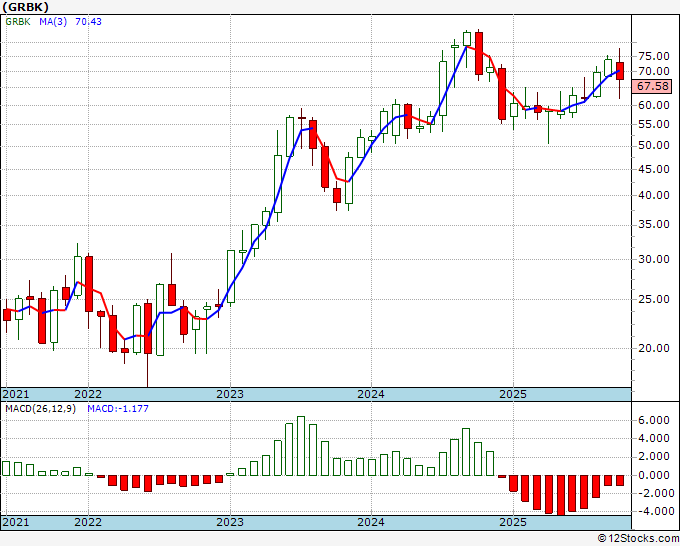This screenshot has height=546, width=680.
Task: Click the tallest green MACD bar in 2023
Action: 301,446
